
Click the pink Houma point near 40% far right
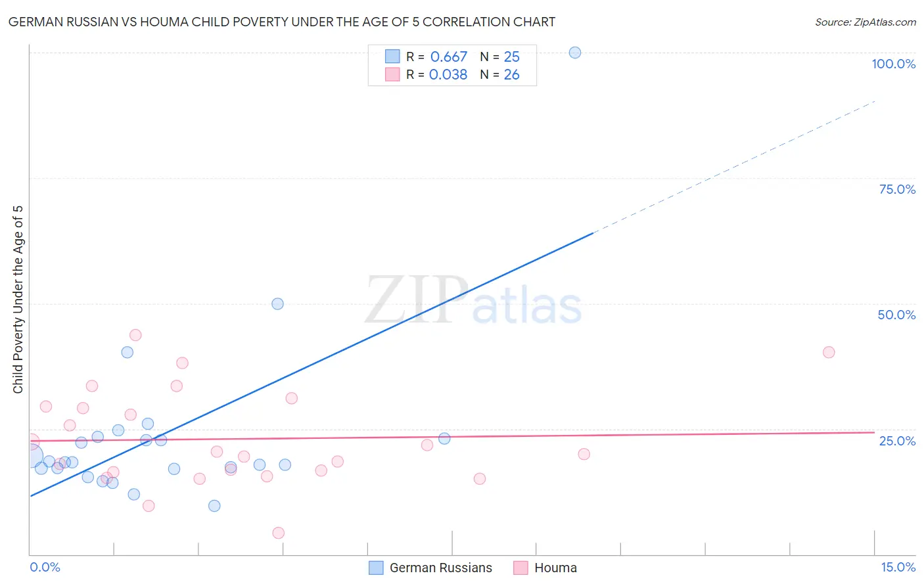(829, 352)
